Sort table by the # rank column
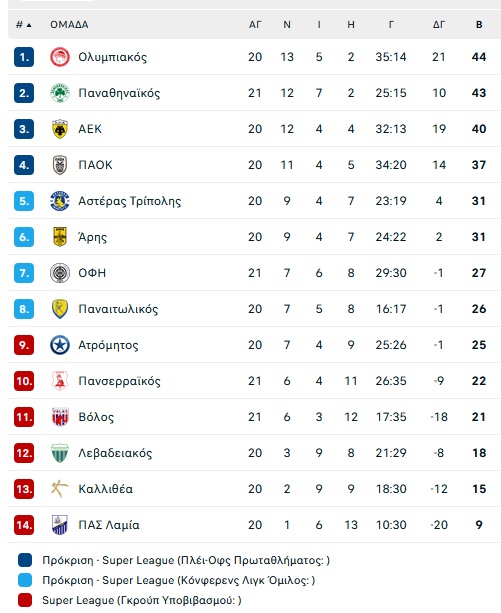This screenshot has height=613, width=501. tap(23, 25)
